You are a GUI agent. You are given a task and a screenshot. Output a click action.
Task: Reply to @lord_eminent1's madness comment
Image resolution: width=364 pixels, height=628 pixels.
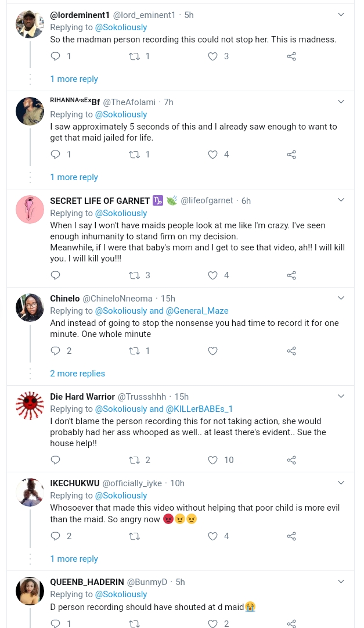coord(55,56)
